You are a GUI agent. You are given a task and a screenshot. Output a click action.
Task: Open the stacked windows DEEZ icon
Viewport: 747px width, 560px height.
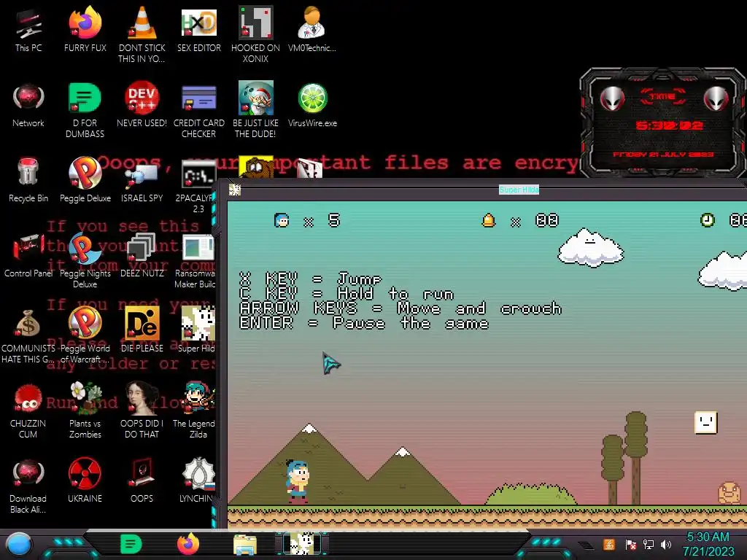142,255
